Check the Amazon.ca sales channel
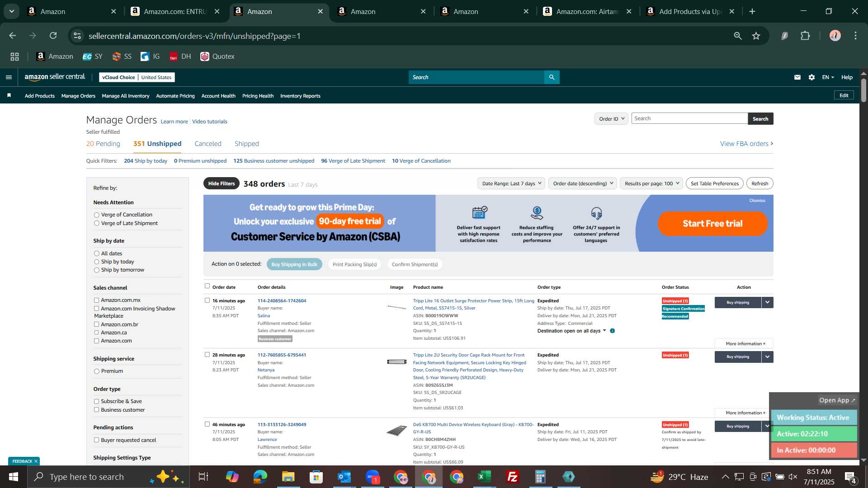868x488 pixels. [96, 333]
